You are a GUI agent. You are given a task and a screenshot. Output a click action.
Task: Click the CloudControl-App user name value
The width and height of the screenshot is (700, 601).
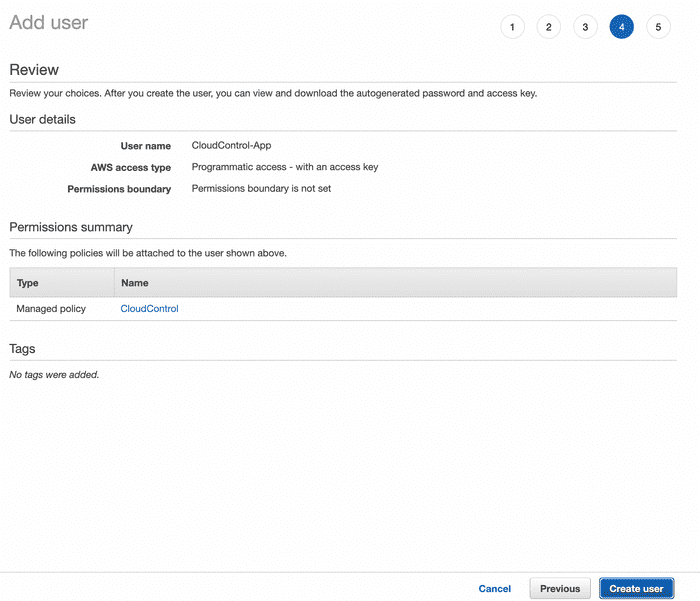coord(231,145)
